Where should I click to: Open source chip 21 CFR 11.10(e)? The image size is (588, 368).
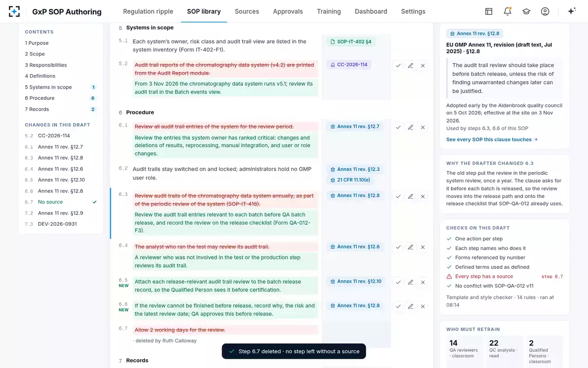(351, 180)
